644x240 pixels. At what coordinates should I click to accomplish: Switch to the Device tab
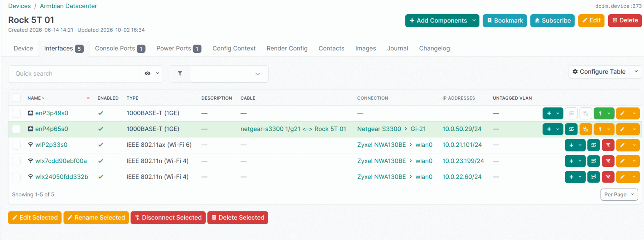pos(23,49)
